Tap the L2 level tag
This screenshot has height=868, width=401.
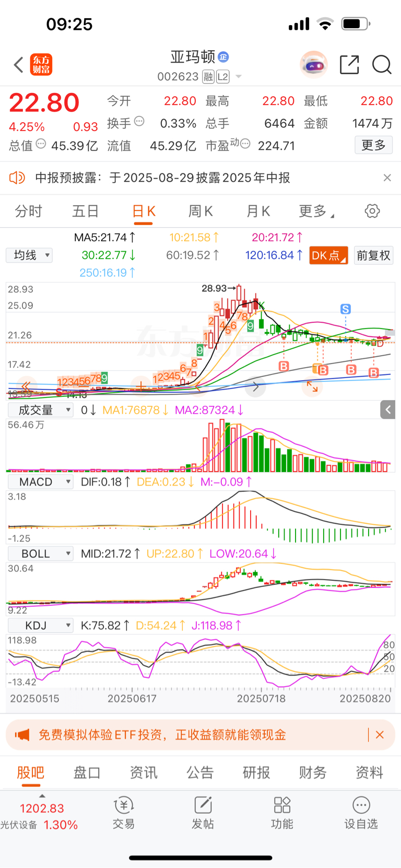tap(223, 77)
